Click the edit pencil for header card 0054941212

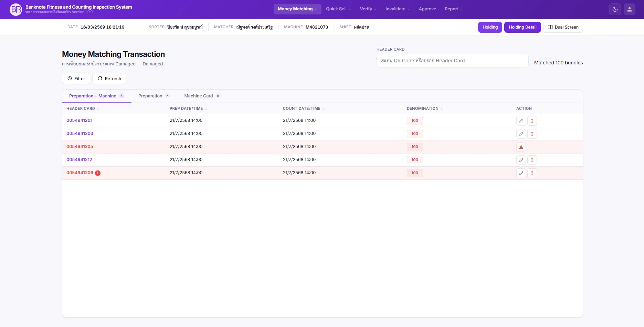coord(521,160)
